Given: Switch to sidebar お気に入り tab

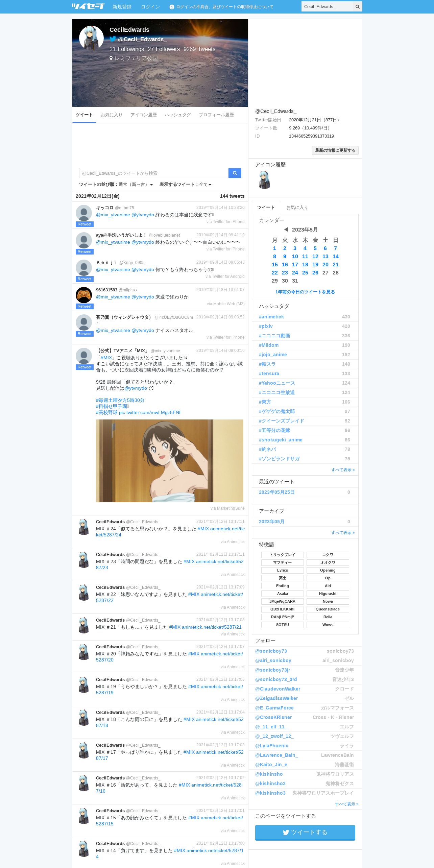Looking at the screenshot, I should click(297, 208).
